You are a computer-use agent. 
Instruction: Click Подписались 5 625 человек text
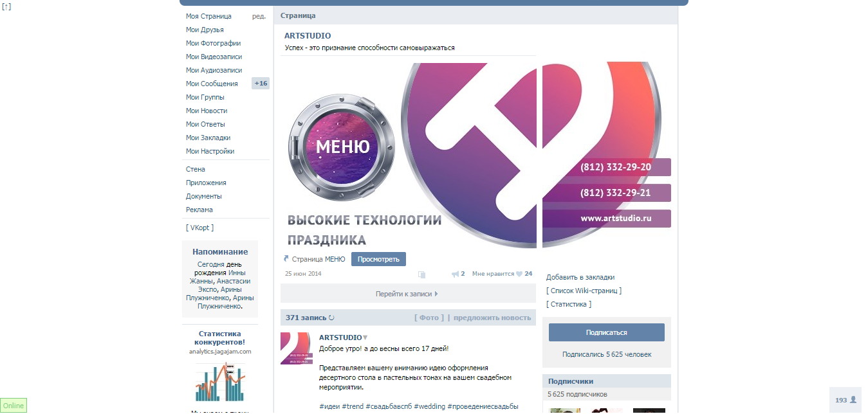607,354
